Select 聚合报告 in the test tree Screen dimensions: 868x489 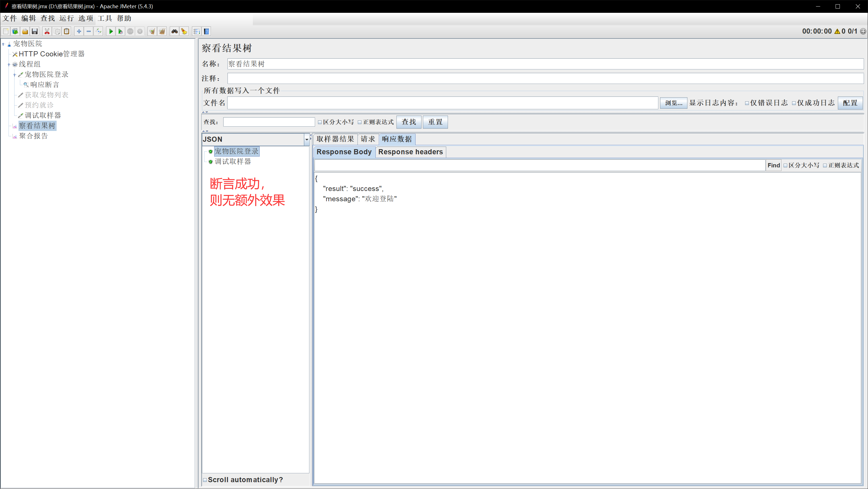coord(33,136)
